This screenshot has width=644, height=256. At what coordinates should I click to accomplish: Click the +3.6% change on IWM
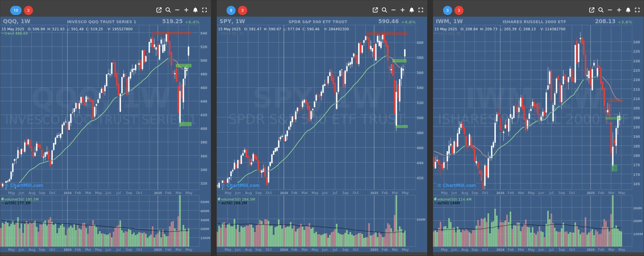[x=625, y=22]
